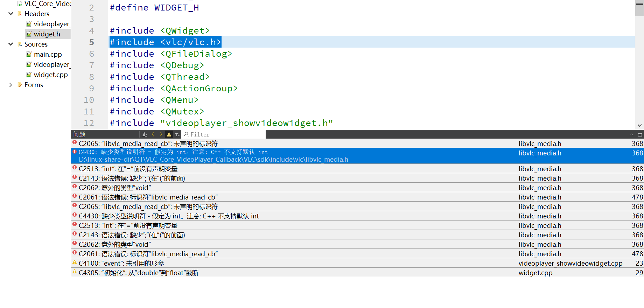Maximize issues pane with the up chevron

click(632, 135)
